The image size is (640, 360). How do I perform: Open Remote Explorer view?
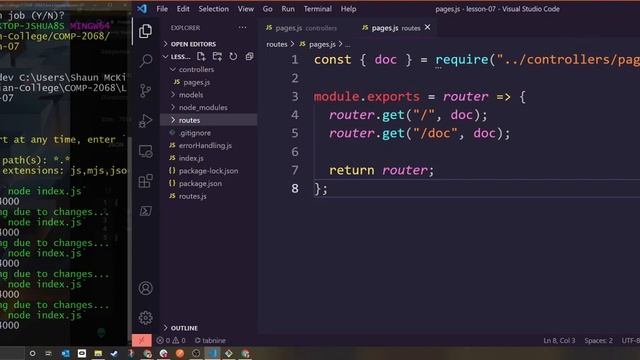point(145,151)
